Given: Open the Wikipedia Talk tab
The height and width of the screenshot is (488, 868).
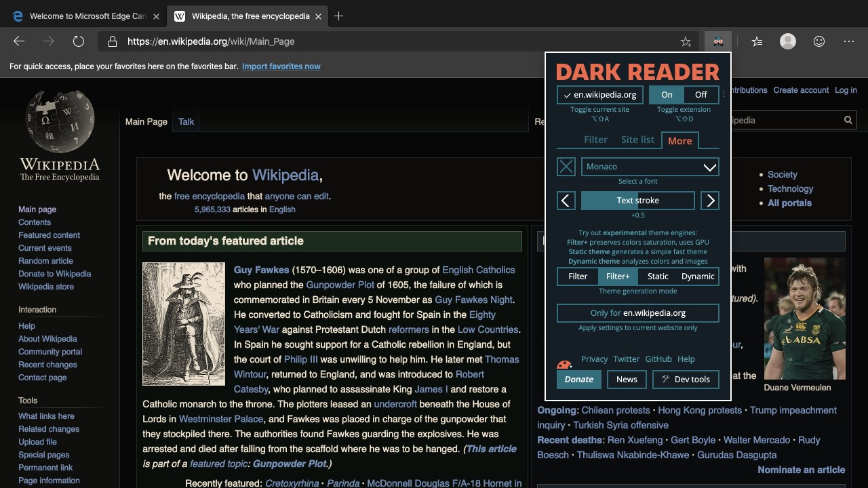Looking at the screenshot, I should pyautogui.click(x=186, y=122).
